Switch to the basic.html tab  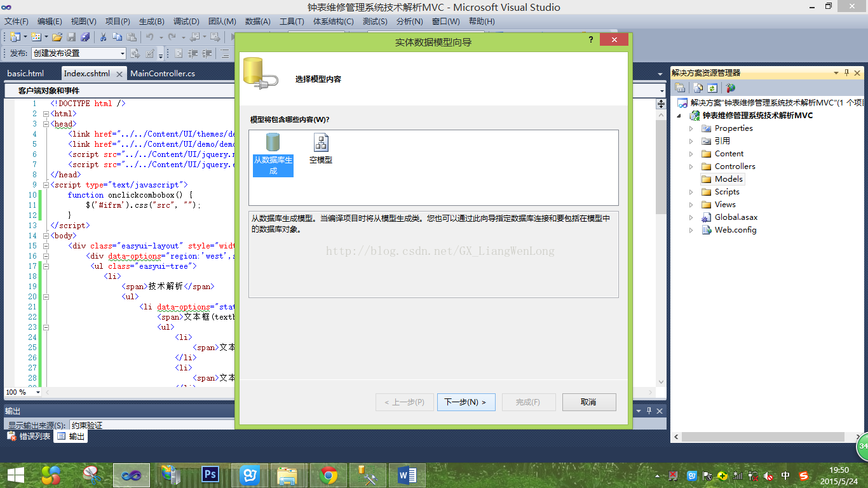click(x=25, y=73)
